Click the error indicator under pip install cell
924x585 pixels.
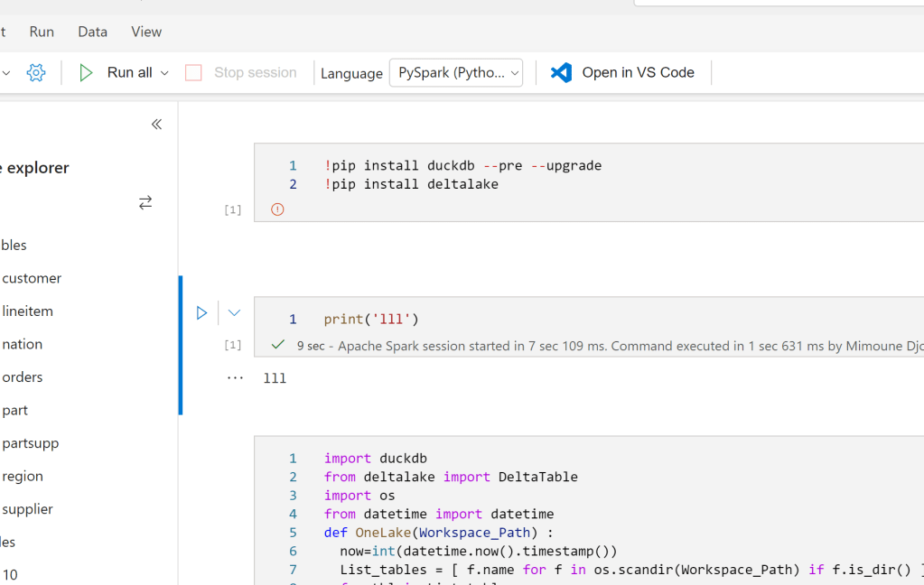tap(277, 209)
